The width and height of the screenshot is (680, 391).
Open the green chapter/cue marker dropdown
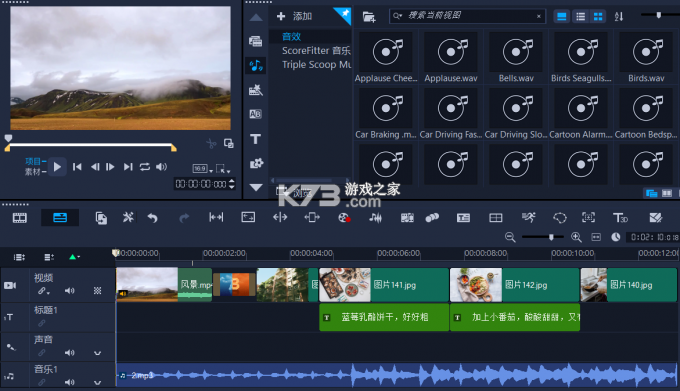(74, 257)
